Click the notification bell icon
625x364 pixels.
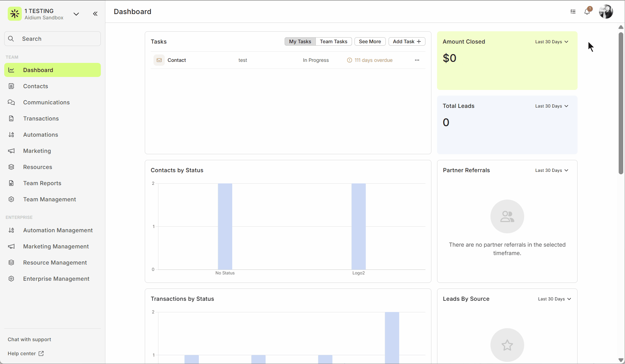[x=587, y=12]
